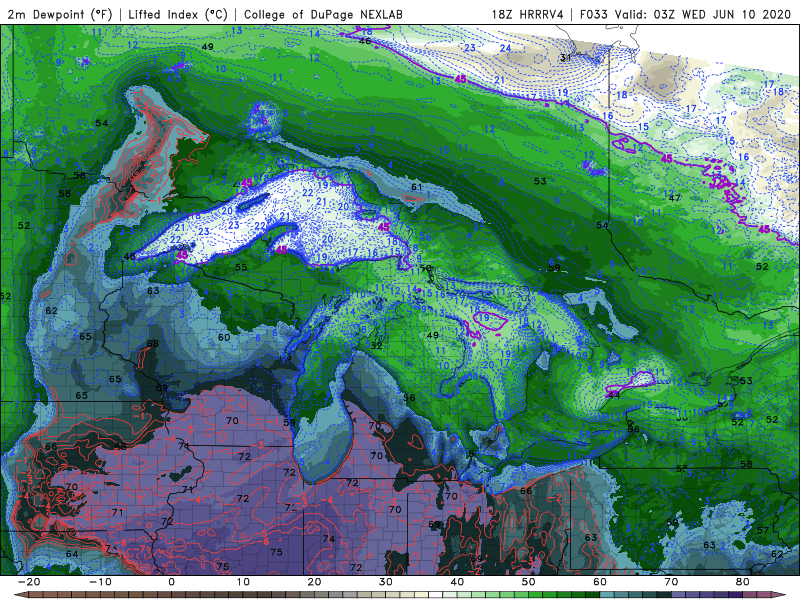Click the black '60' dewpoint value
800x600 pixels.
click(224, 337)
